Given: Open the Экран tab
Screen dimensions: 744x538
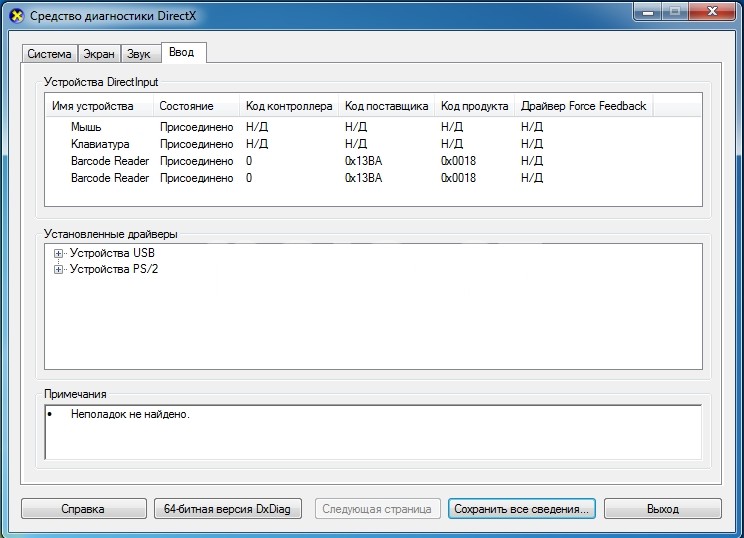Looking at the screenshot, I should tap(99, 54).
